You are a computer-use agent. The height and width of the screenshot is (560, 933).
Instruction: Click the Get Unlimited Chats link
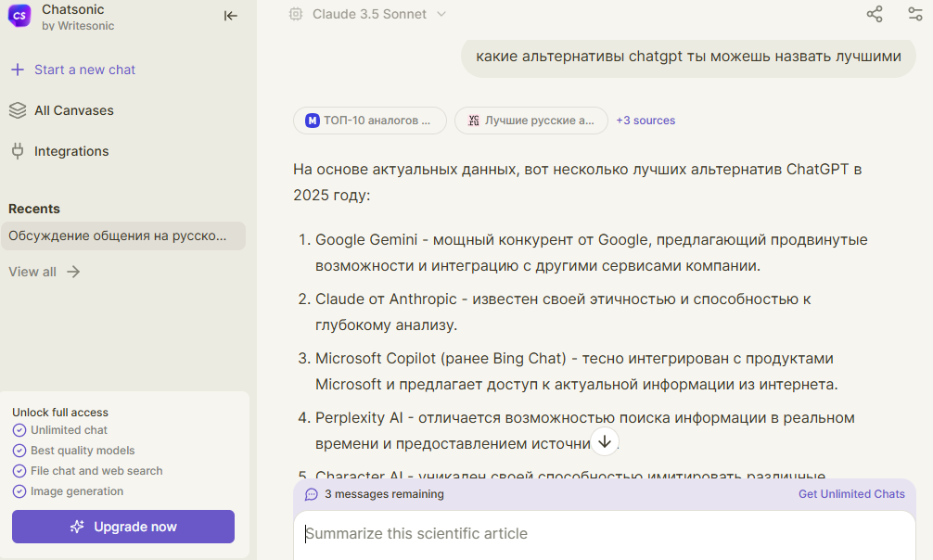851,494
